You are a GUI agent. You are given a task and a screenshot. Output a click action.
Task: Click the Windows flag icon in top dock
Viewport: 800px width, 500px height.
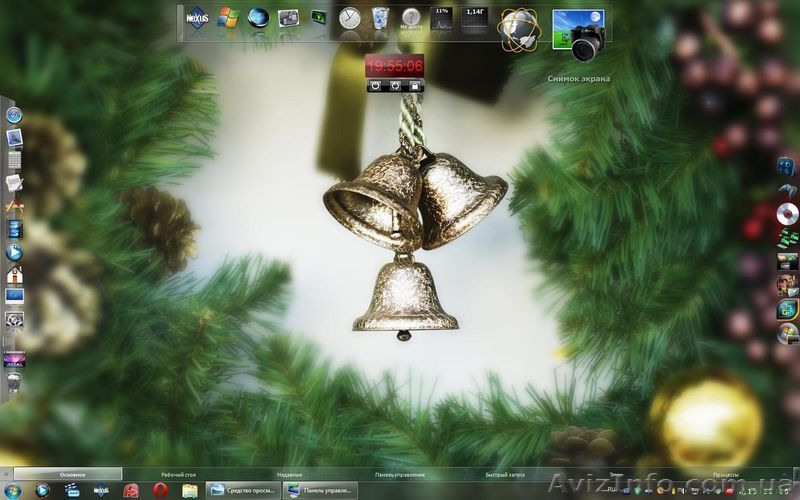click(228, 18)
